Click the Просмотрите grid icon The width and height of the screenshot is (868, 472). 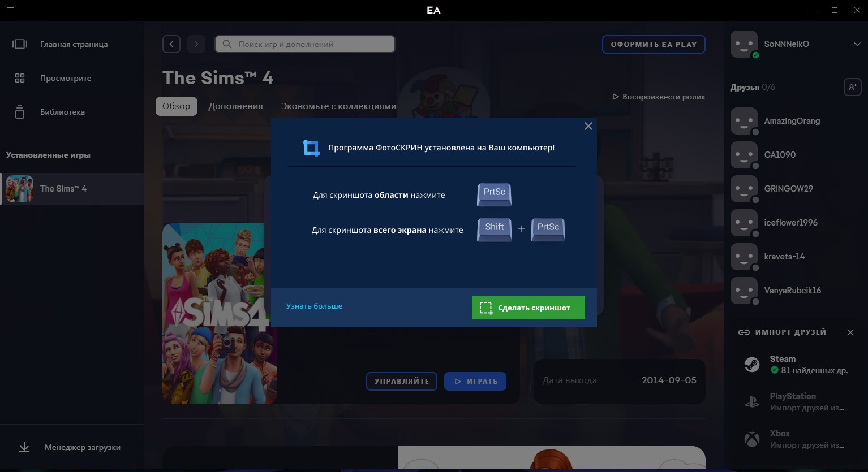tap(20, 78)
